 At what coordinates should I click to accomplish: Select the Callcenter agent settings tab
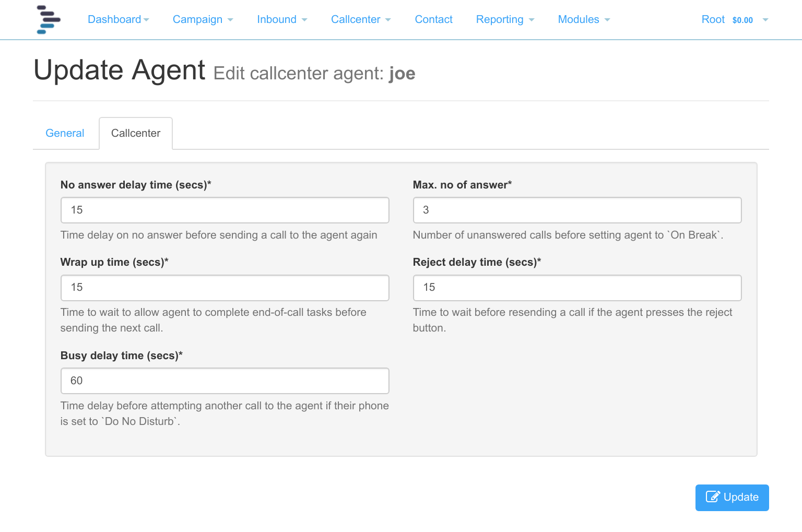coord(136,133)
